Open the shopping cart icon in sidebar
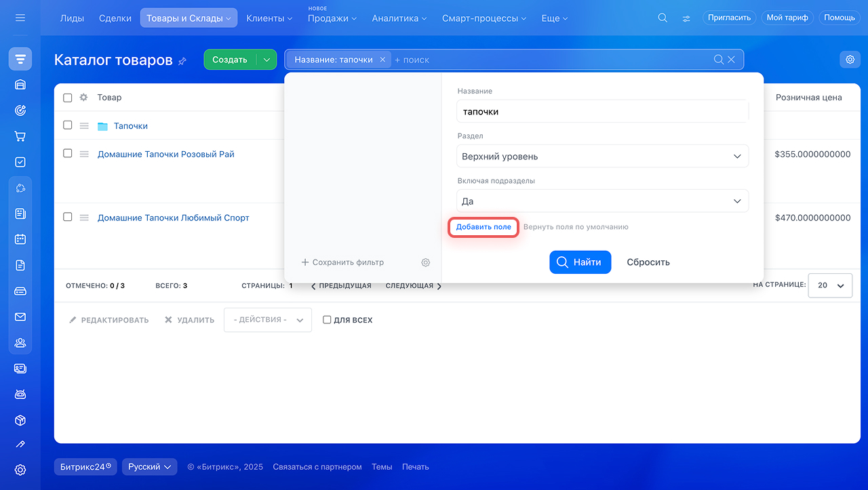This screenshot has height=490, width=868. click(20, 136)
